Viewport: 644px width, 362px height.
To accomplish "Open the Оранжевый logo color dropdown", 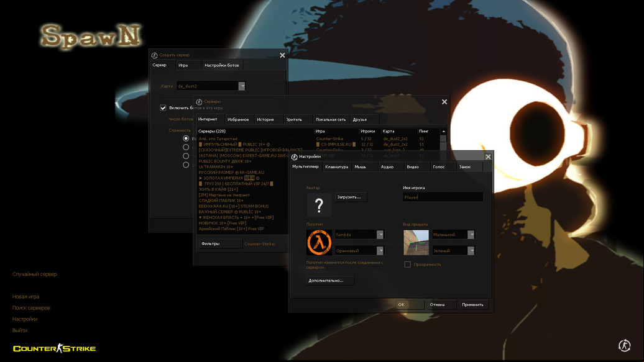I will (380, 250).
